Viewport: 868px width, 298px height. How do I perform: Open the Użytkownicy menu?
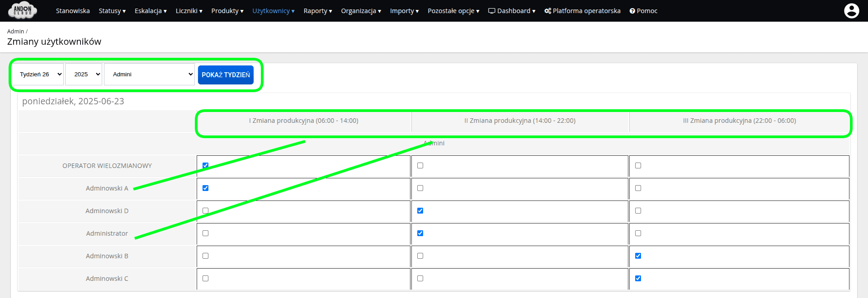tap(273, 11)
